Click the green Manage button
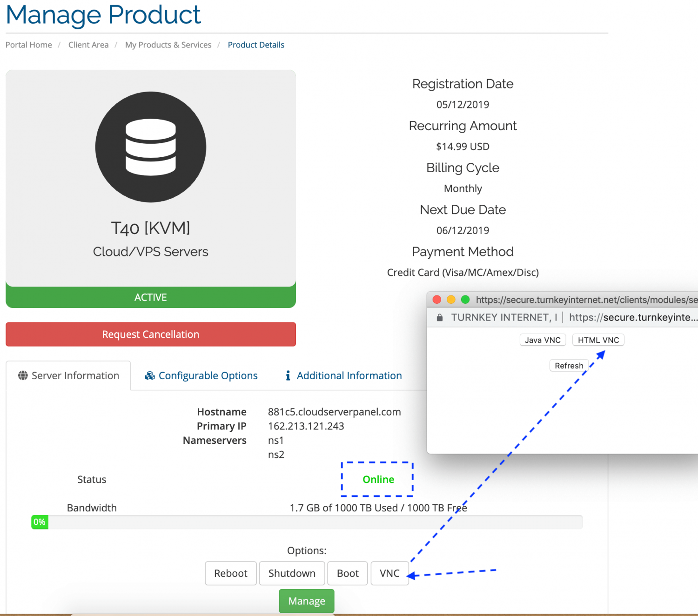698x616 pixels. pos(307,601)
